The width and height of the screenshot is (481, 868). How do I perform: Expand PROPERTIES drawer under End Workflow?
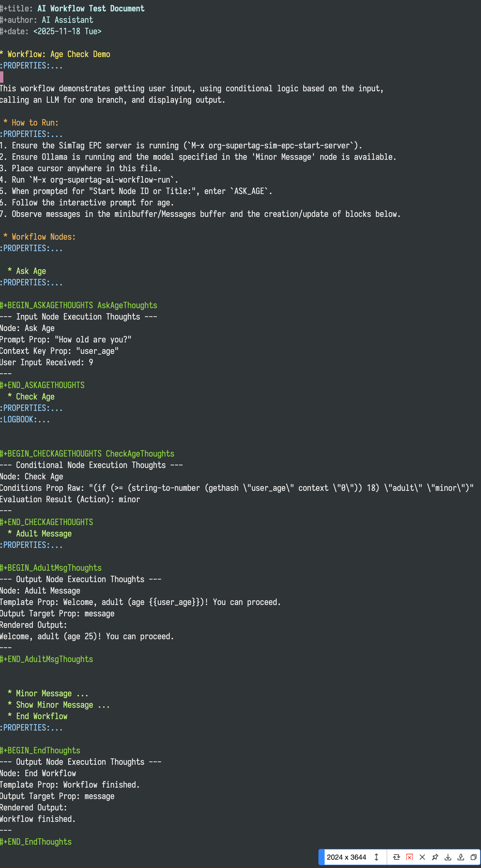pyautogui.click(x=31, y=727)
